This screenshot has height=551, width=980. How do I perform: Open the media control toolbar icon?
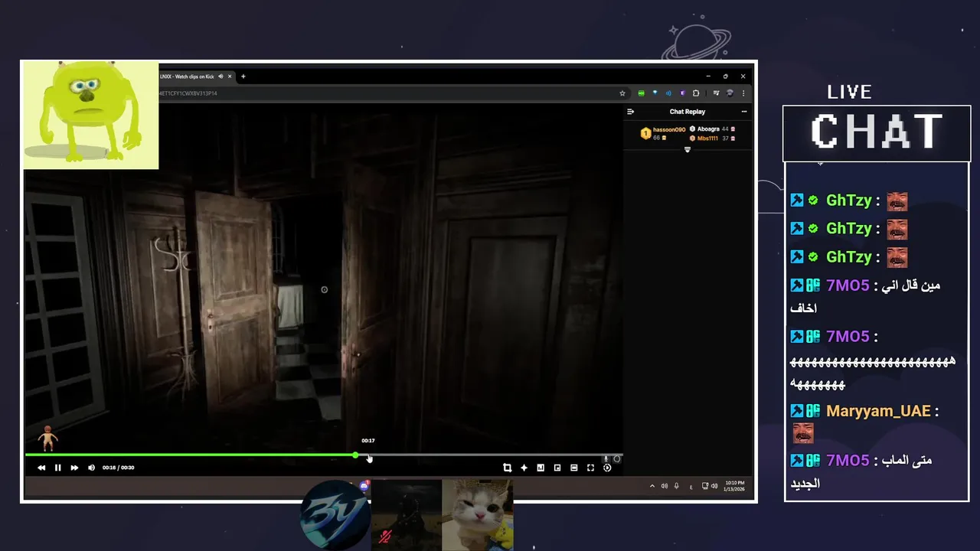716,93
